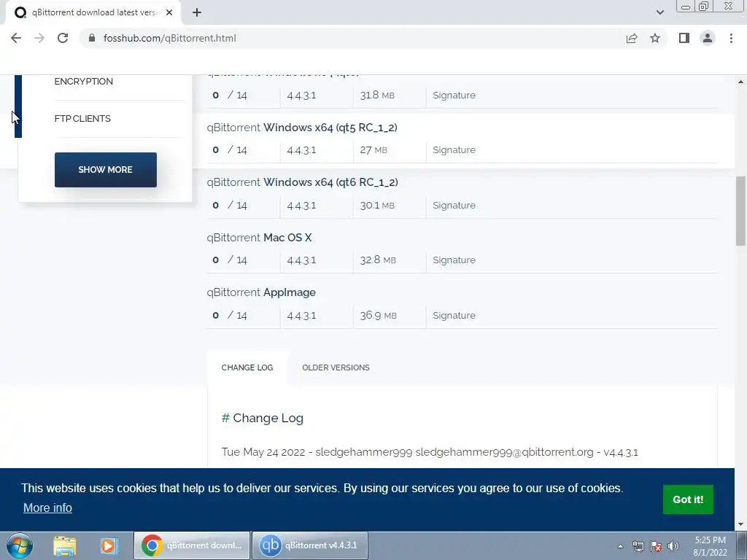Click scrollbar down arrow
The height and width of the screenshot is (560, 747).
740,524
